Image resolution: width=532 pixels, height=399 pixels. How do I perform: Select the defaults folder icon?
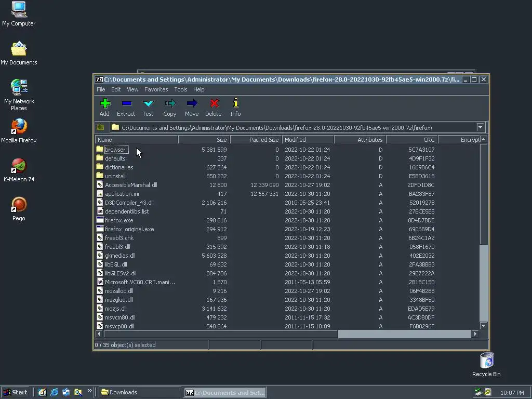(100, 158)
